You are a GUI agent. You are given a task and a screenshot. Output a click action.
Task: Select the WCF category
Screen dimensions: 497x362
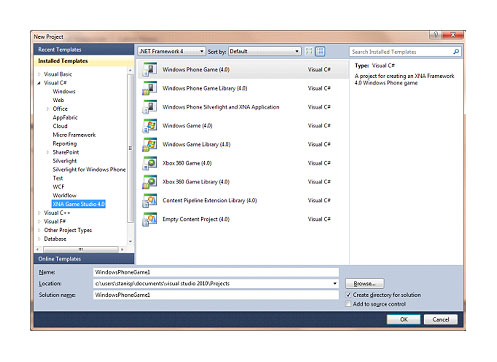(58, 187)
